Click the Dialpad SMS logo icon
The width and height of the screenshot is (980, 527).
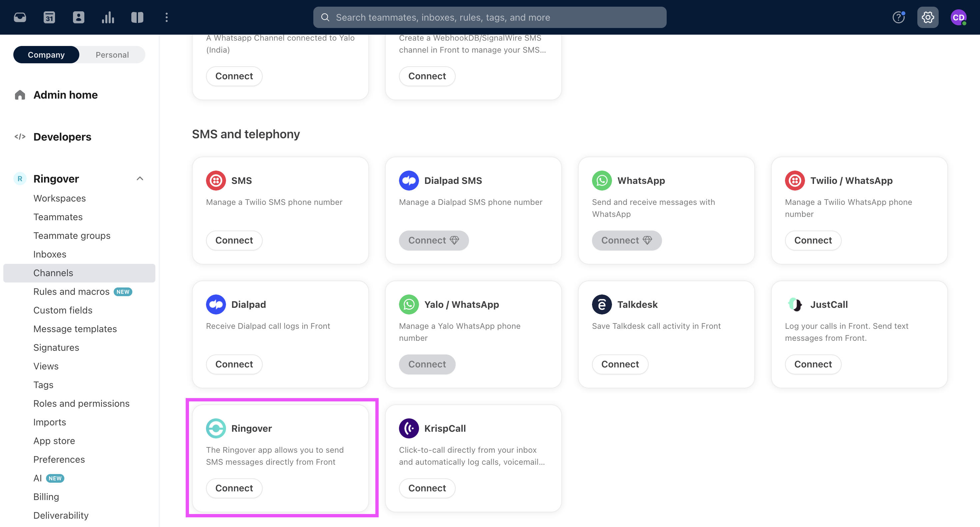409,180
